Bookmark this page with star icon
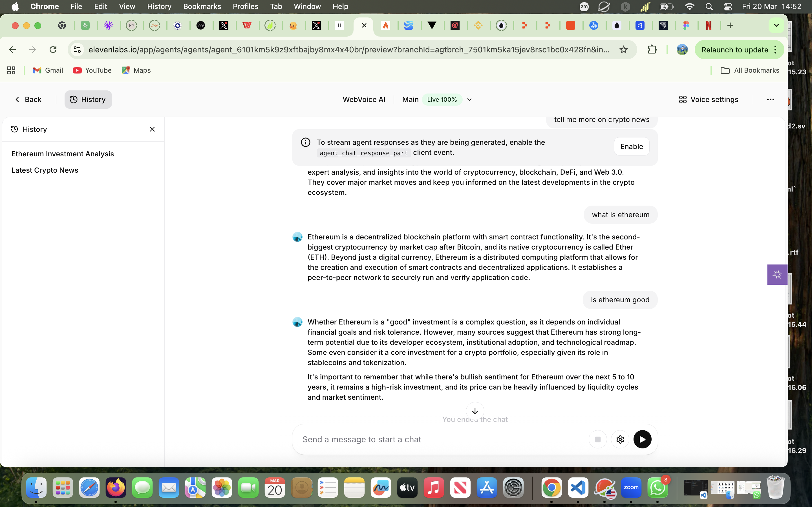 623,50
